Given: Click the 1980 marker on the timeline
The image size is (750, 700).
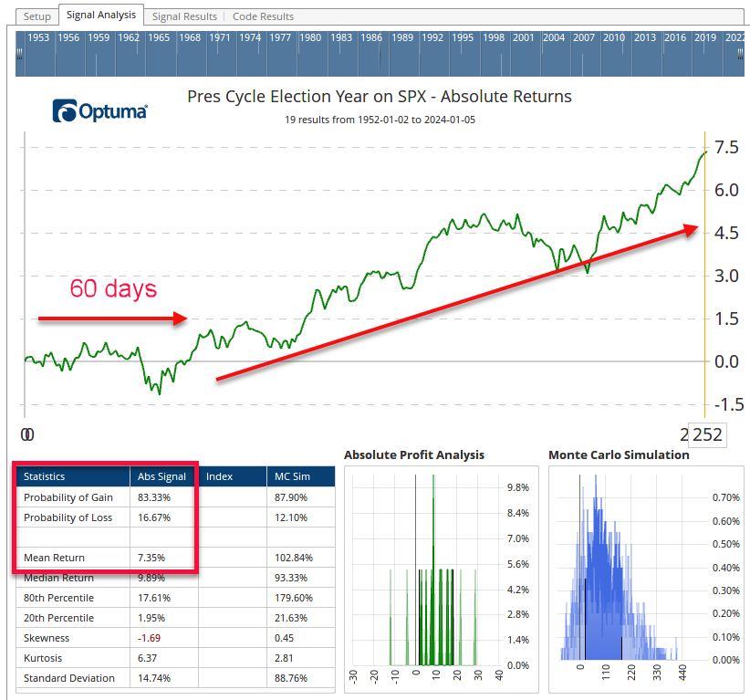Looking at the screenshot, I should click(310, 38).
